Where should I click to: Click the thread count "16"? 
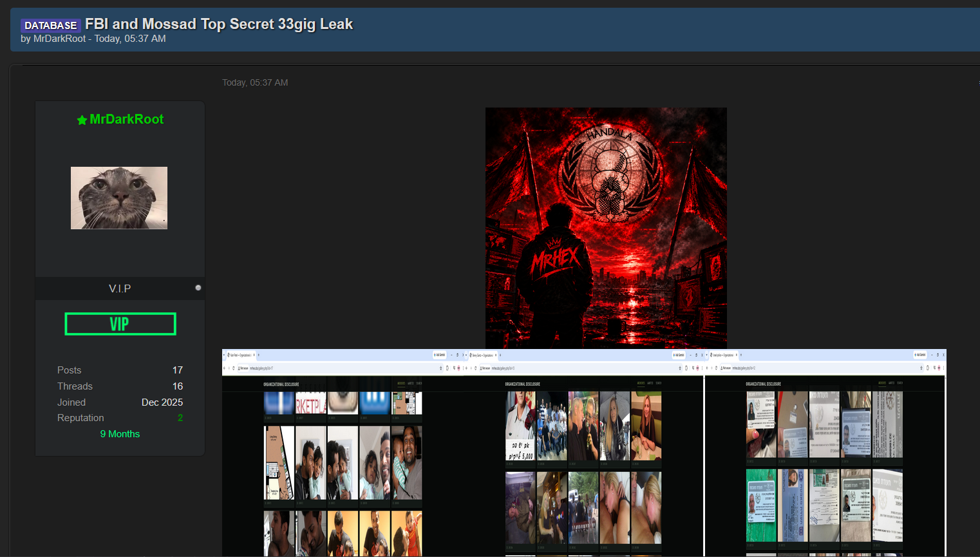point(178,386)
